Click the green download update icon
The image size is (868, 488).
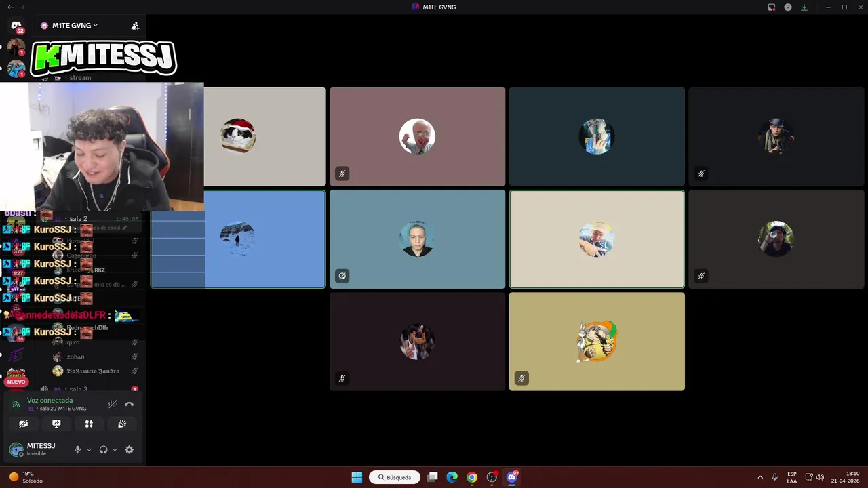point(804,7)
